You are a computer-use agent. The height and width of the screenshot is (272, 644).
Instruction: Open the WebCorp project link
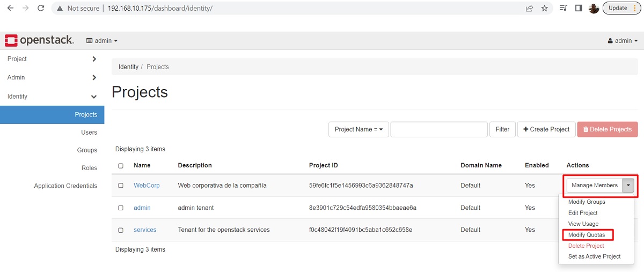point(147,186)
